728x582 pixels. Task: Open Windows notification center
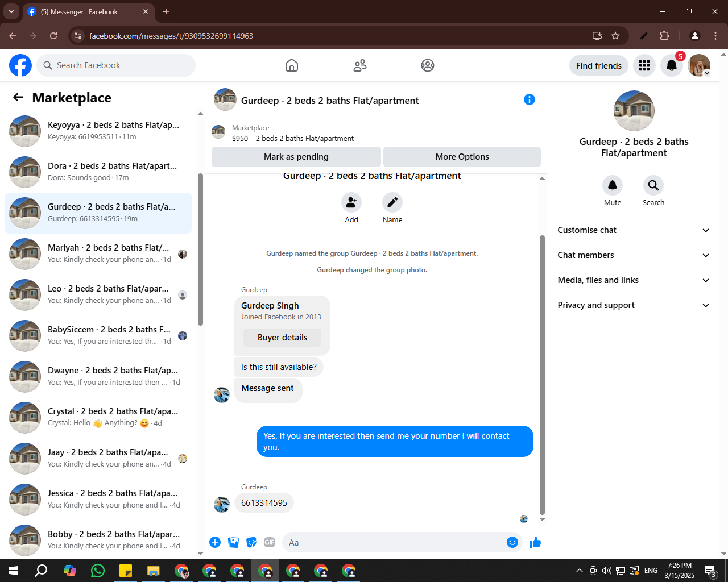710,571
